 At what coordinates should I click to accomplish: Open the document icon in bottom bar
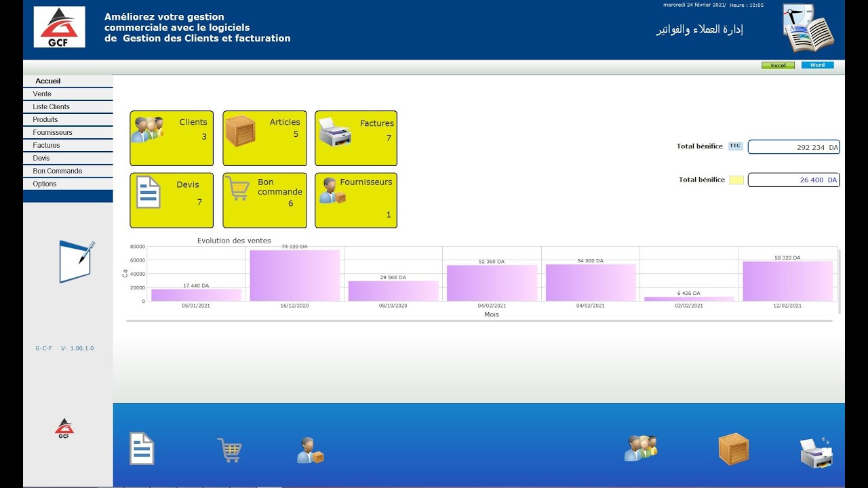tap(142, 449)
